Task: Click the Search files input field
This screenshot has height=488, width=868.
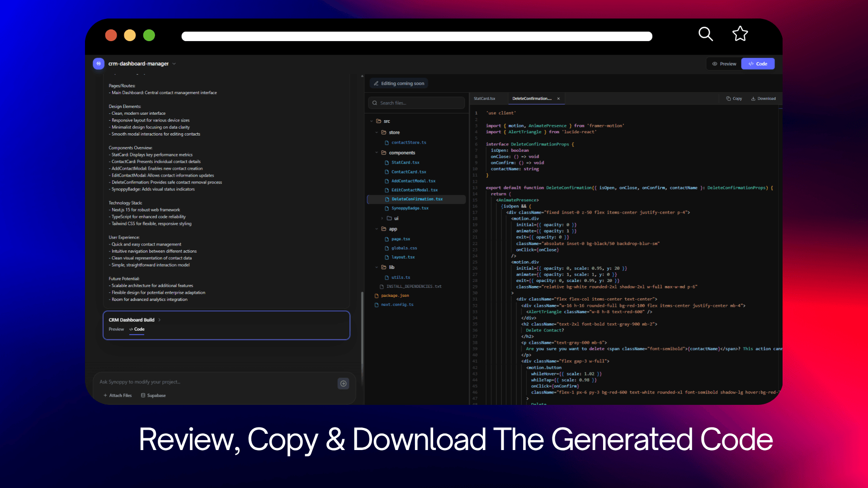Action: tap(416, 103)
